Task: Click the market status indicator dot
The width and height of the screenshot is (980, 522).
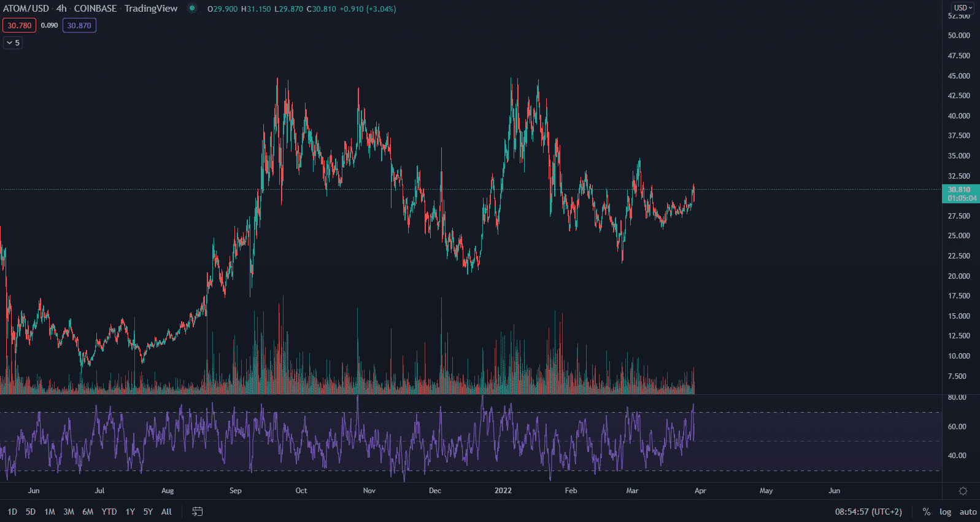Action: tap(192, 9)
